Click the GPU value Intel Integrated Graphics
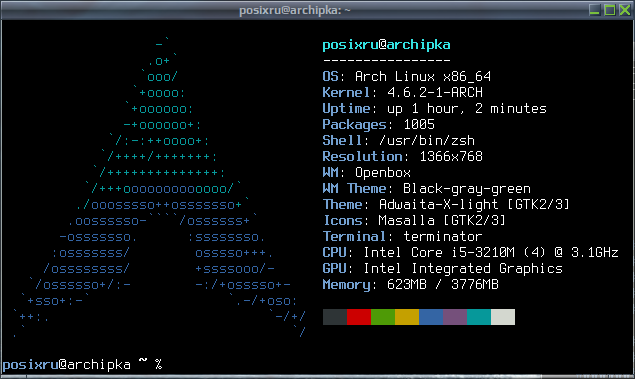 (463, 268)
